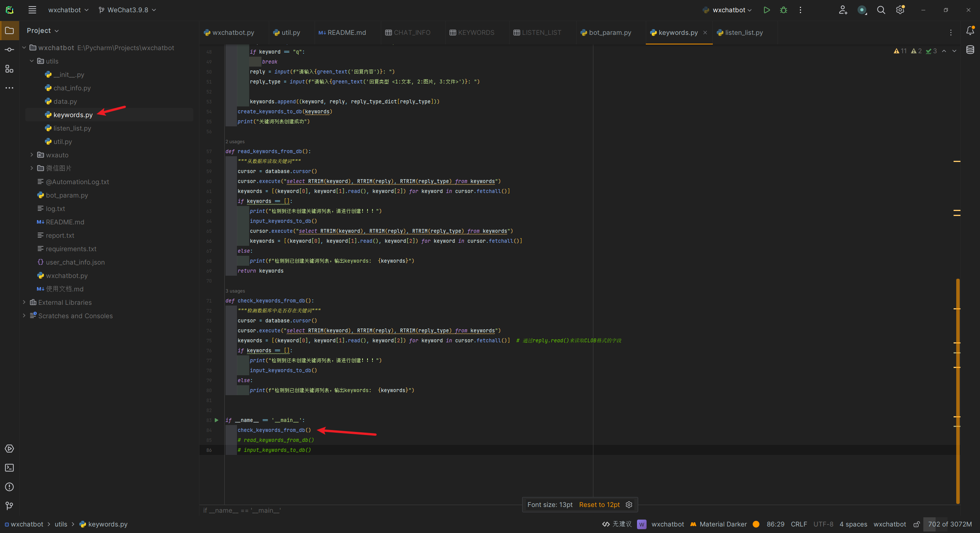
Task: Click the utils breadcrumb in navigation bar
Action: coord(61,524)
